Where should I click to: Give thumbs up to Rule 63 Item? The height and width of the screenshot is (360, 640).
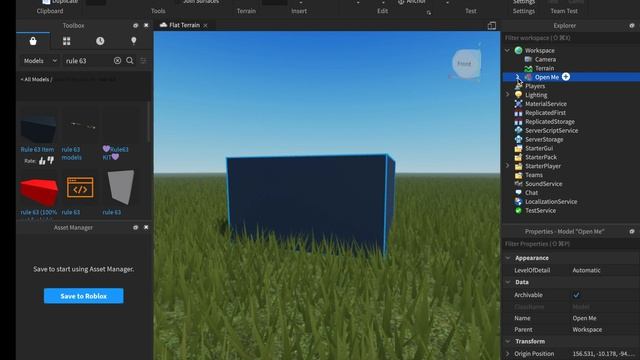[x=42, y=161]
